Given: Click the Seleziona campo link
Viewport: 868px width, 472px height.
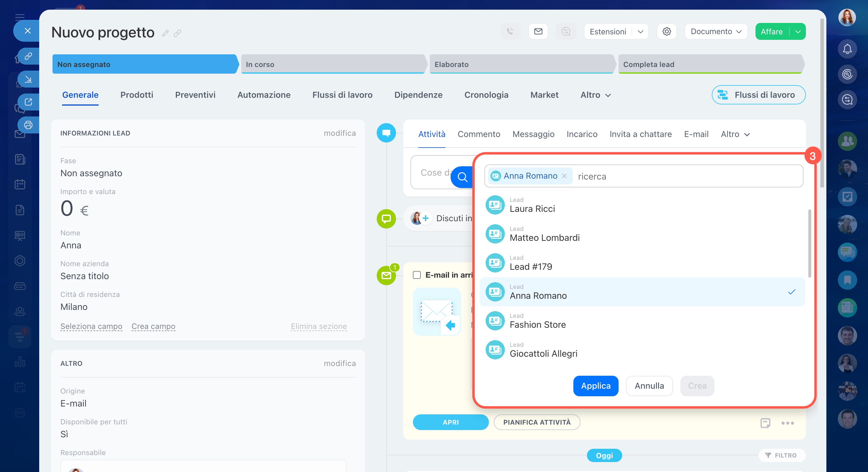Looking at the screenshot, I should pyautogui.click(x=91, y=326).
